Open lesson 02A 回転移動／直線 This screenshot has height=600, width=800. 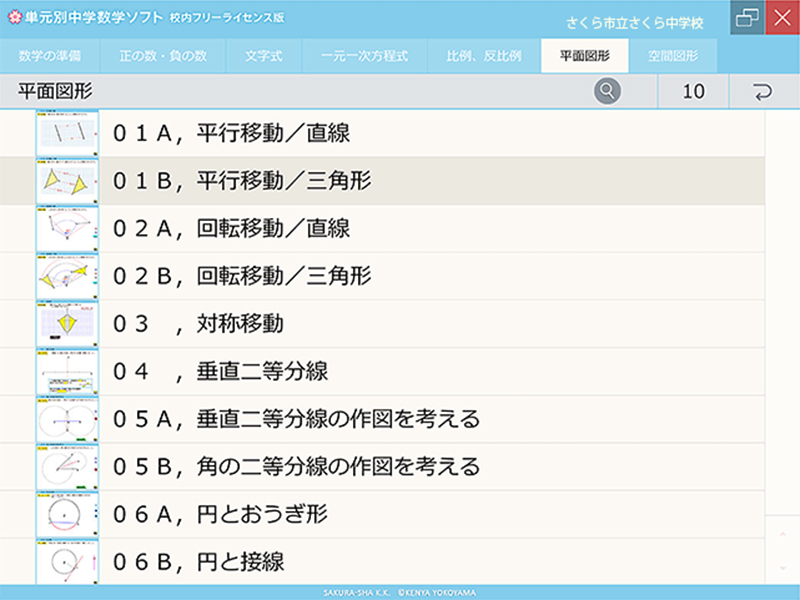231,229
